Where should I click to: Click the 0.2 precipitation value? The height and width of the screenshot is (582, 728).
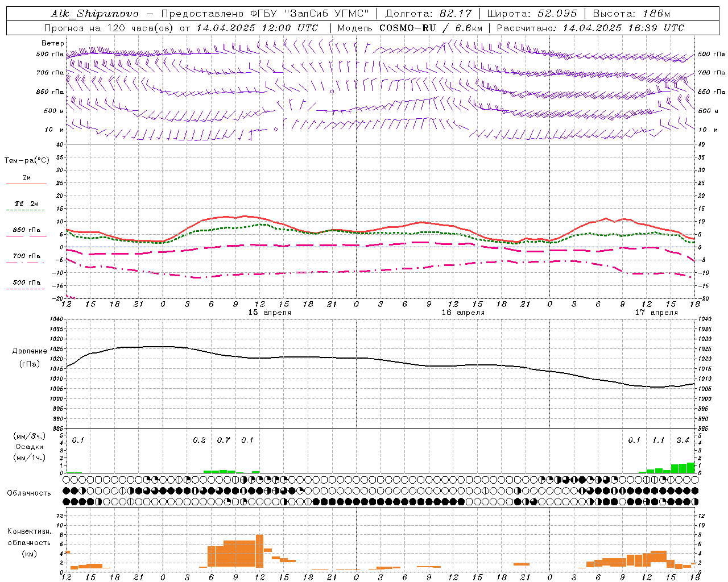(x=199, y=440)
